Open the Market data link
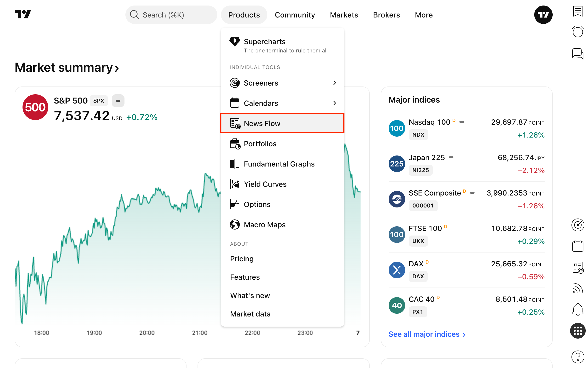Image resolution: width=588 pixels, height=368 pixels. pos(250,314)
